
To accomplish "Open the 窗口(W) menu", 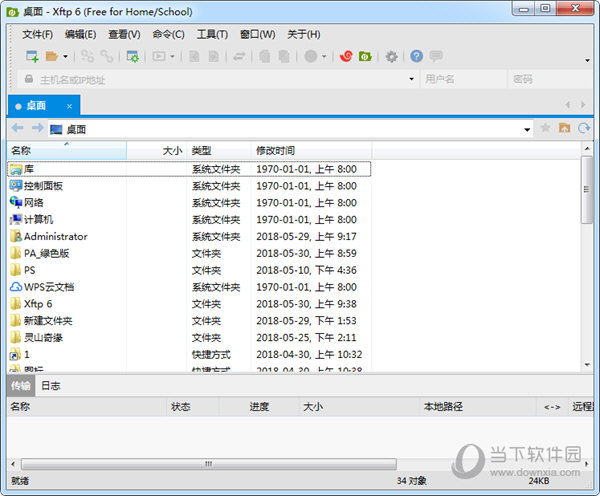I will click(x=257, y=34).
